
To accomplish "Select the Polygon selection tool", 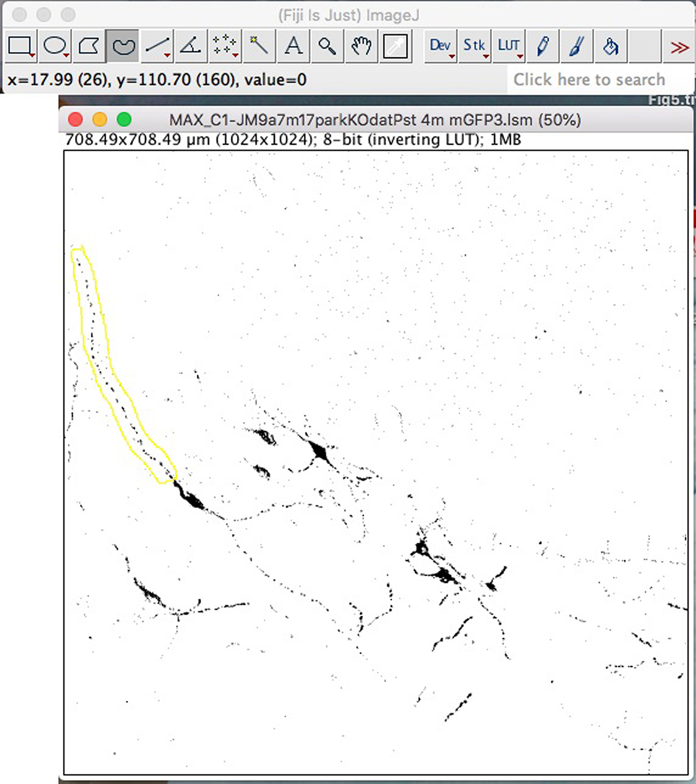I will point(88,46).
